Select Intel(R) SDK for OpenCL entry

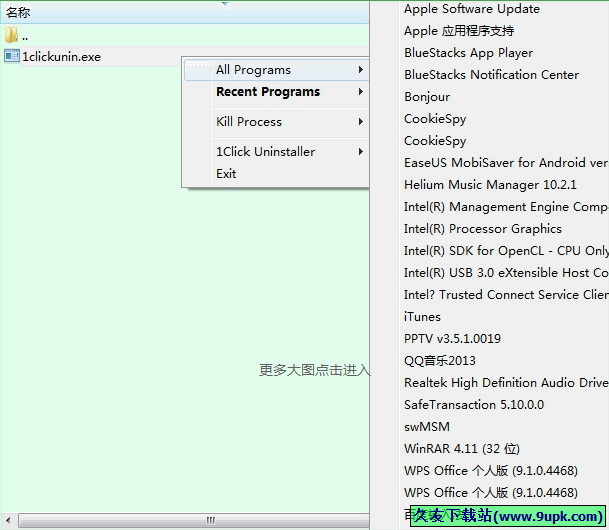click(x=506, y=251)
